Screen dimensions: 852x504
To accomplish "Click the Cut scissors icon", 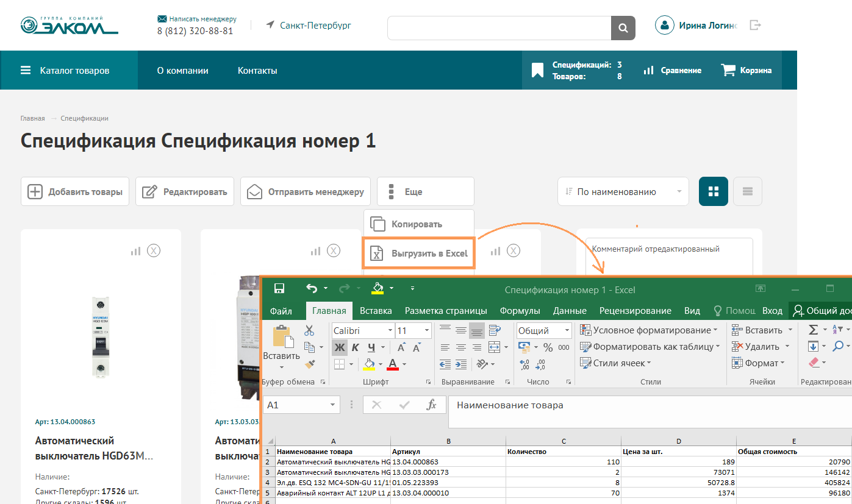I will 309,330.
